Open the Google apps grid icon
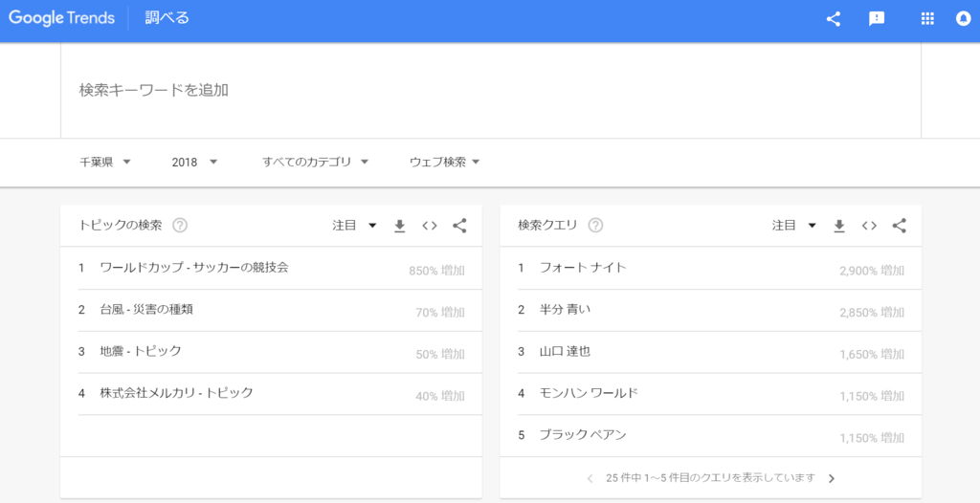The width and height of the screenshot is (980, 503). (x=927, y=19)
